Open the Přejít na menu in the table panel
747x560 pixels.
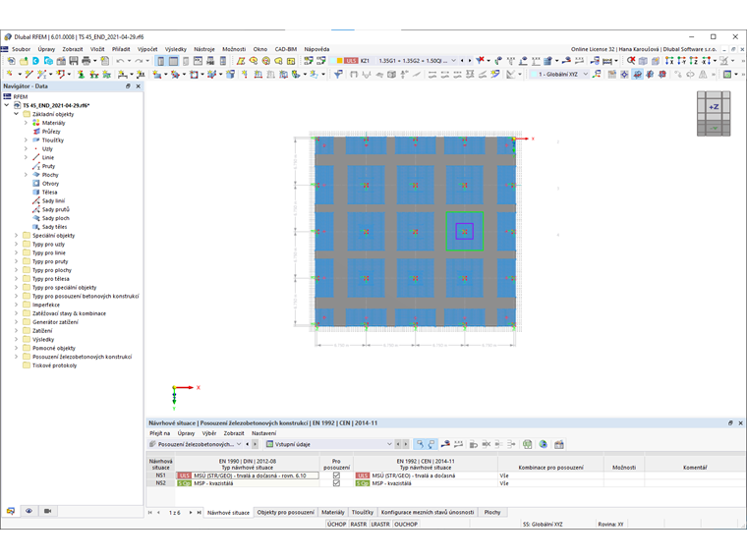(x=159, y=433)
